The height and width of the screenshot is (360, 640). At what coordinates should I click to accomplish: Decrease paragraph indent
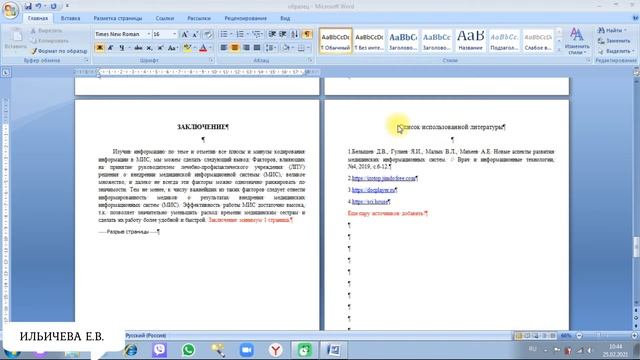272,34
